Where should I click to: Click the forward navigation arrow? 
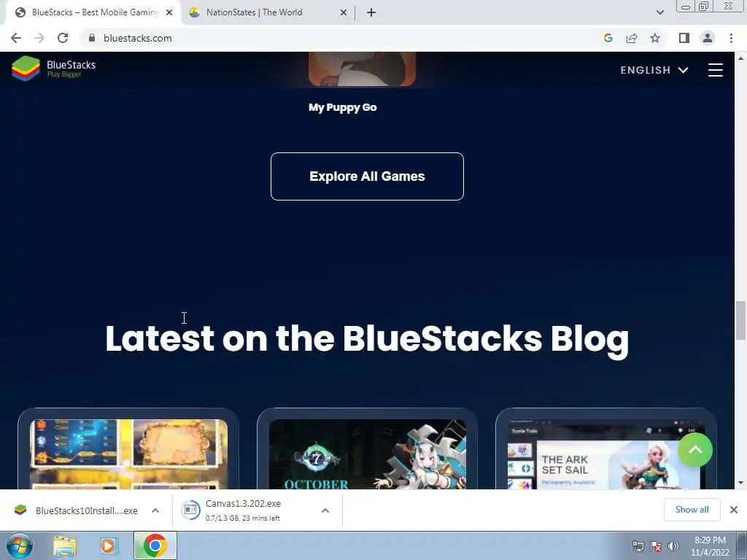pyautogui.click(x=39, y=38)
